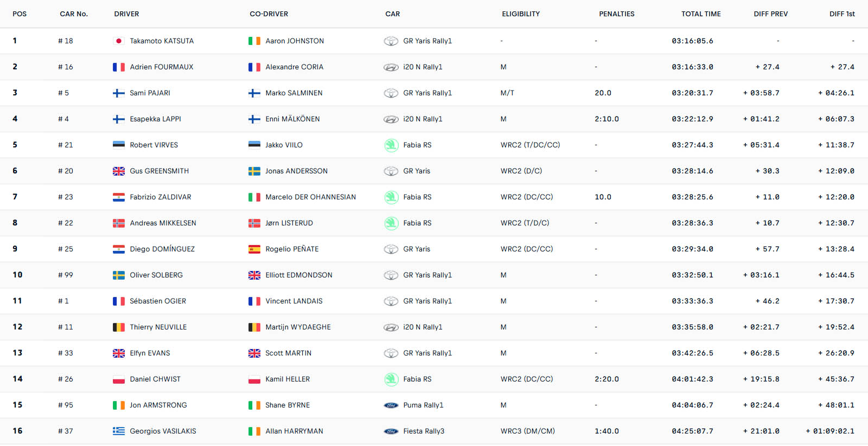This screenshot has height=446, width=868.
Task: Click the TOTAL TIME column header
Action: point(701,14)
